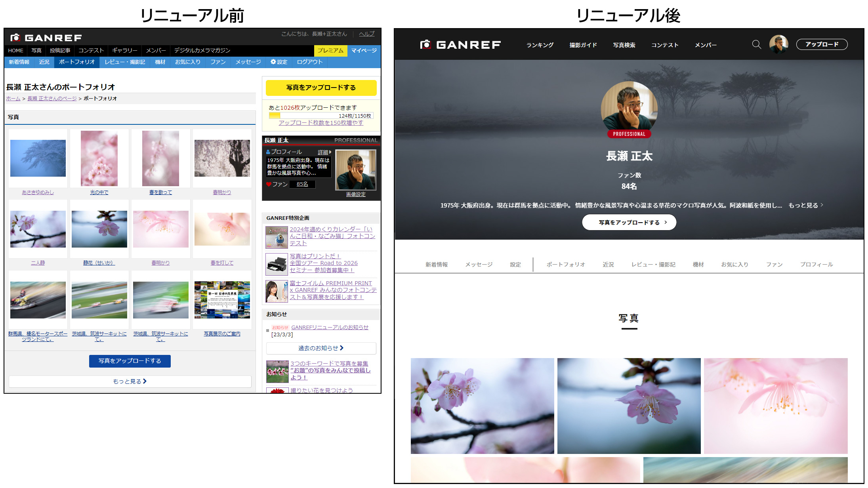The width and height of the screenshot is (868, 488).
Task: Open ランキング in the new navigation
Action: (x=540, y=45)
